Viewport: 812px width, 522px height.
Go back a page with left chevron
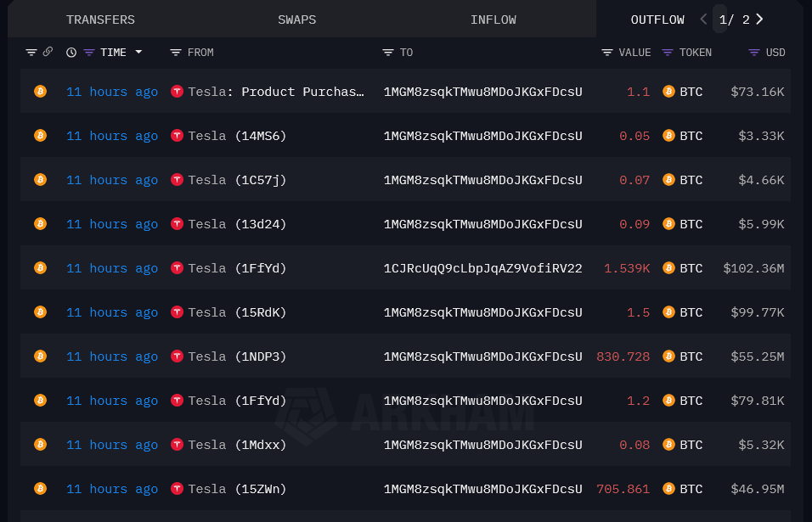702,19
